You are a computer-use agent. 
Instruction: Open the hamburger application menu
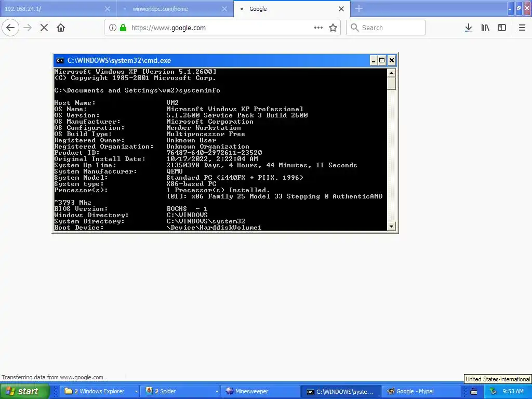tap(522, 28)
